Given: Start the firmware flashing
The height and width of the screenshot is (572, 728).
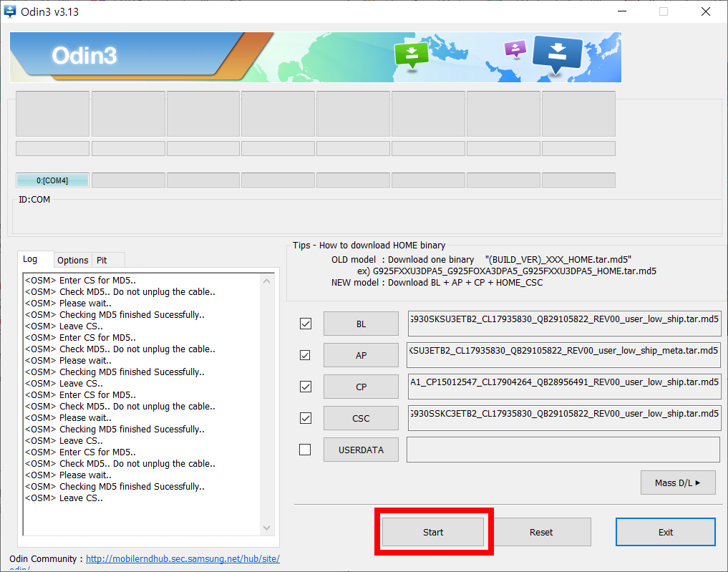Looking at the screenshot, I should (432, 532).
